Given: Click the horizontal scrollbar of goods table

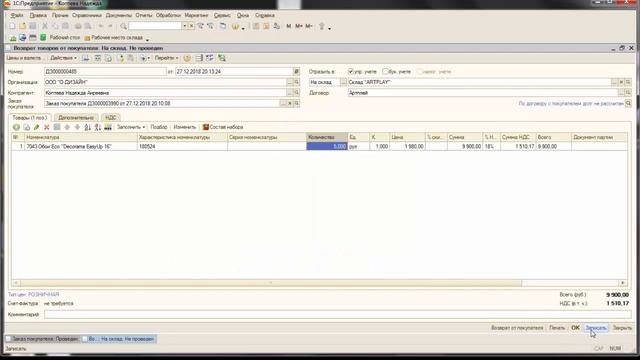Looking at the screenshot, I should point(270,283).
